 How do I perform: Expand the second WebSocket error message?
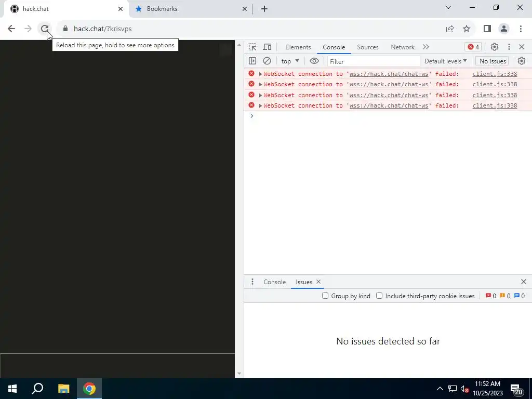click(260, 85)
